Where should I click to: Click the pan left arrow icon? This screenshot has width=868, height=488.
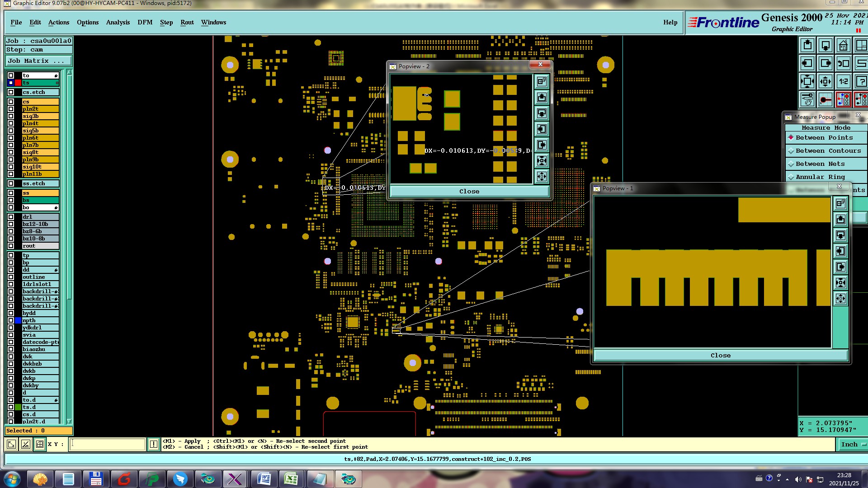pyautogui.click(x=807, y=64)
